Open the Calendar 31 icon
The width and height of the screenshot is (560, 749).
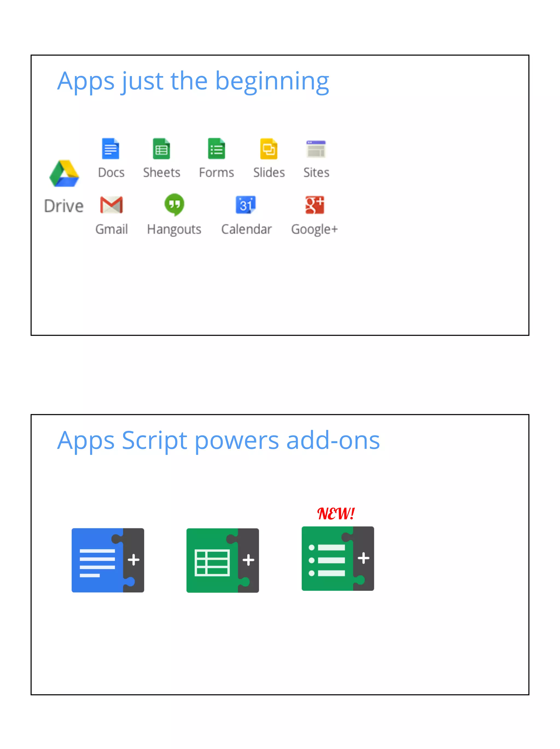pos(246,205)
